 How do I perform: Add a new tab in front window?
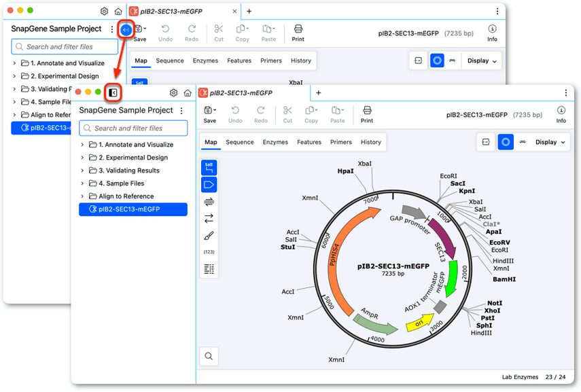pos(318,92)
